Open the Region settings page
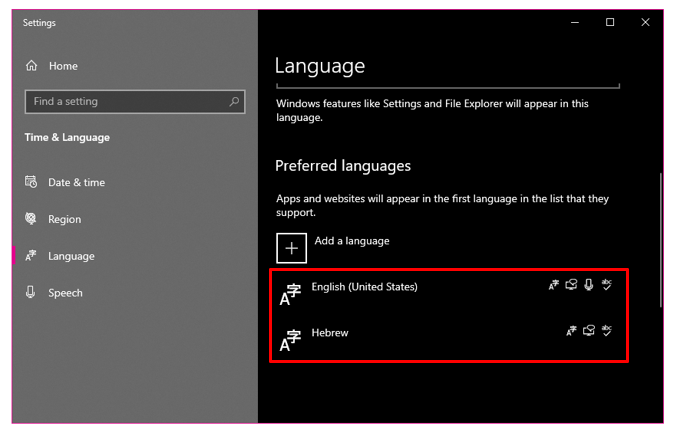This screenshot has width=673, height=431. point(64,220)
